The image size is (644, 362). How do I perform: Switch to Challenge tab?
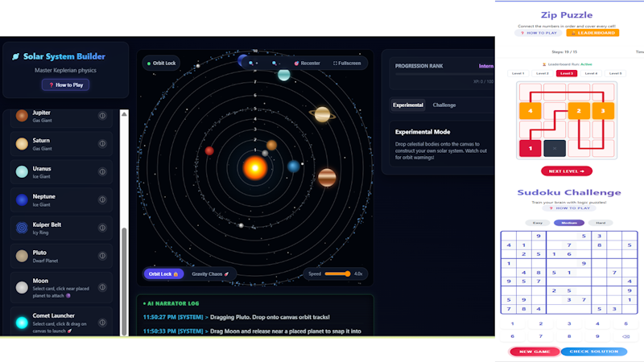444,105
